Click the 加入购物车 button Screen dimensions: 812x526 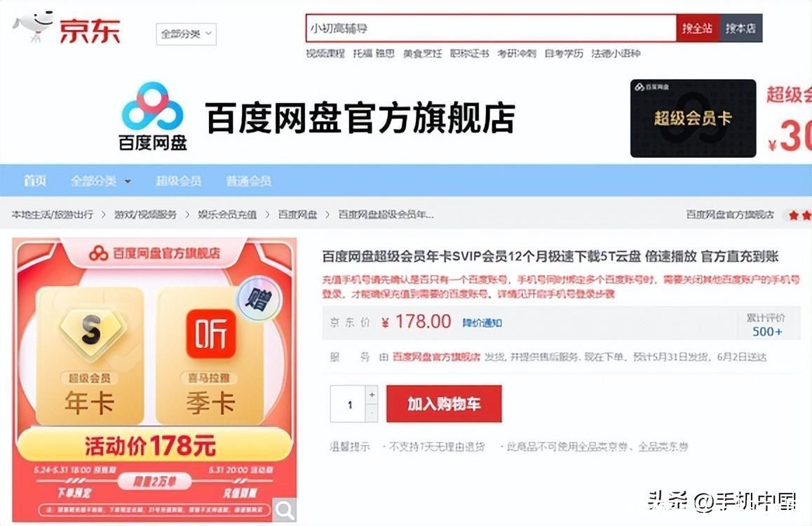pos(444,404)
